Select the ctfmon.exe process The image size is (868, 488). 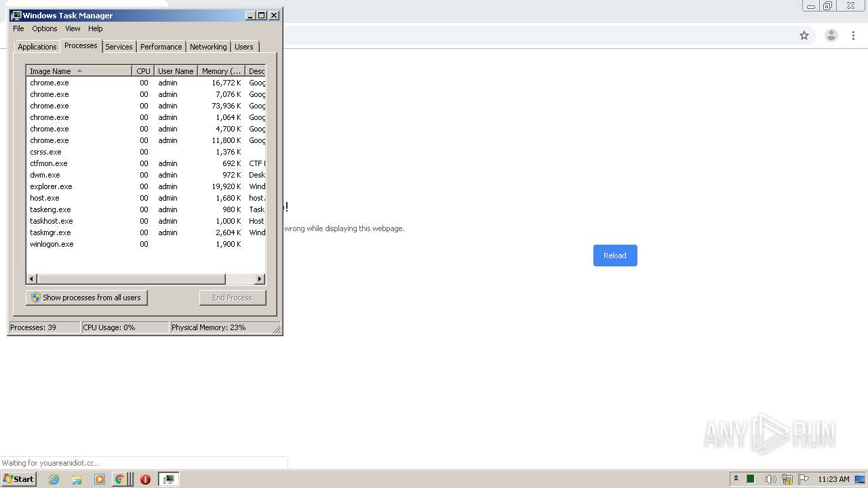[146, 163]
